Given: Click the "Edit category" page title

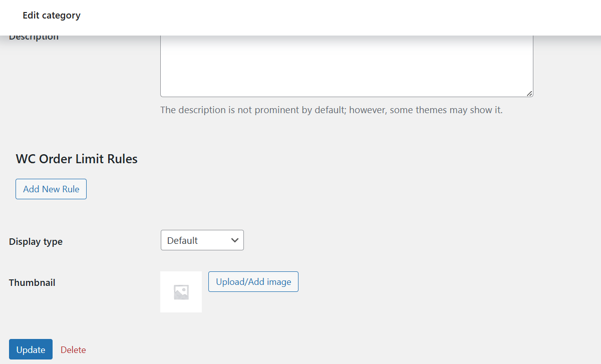Looking at the screenshot, I should click(51, 15).
